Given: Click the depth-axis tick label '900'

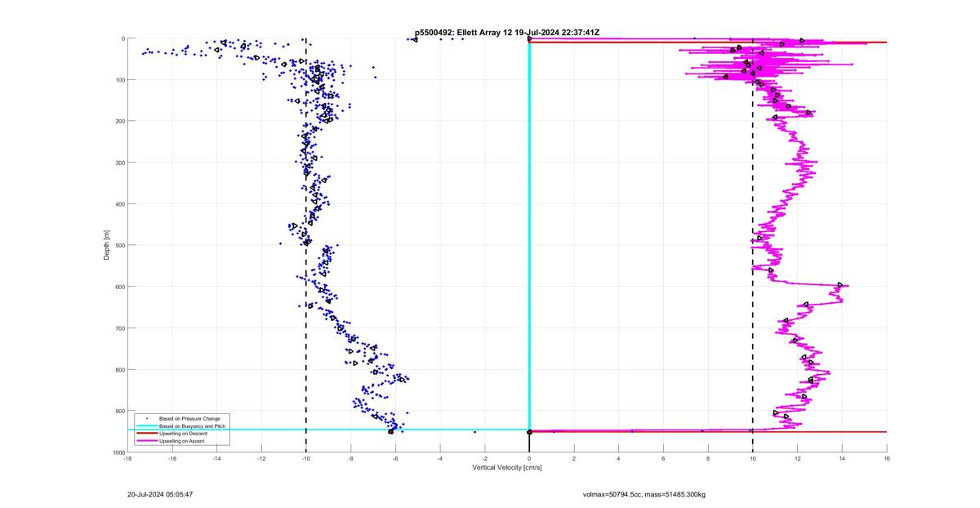Looking at the screenshot, I should pos(118,411).
